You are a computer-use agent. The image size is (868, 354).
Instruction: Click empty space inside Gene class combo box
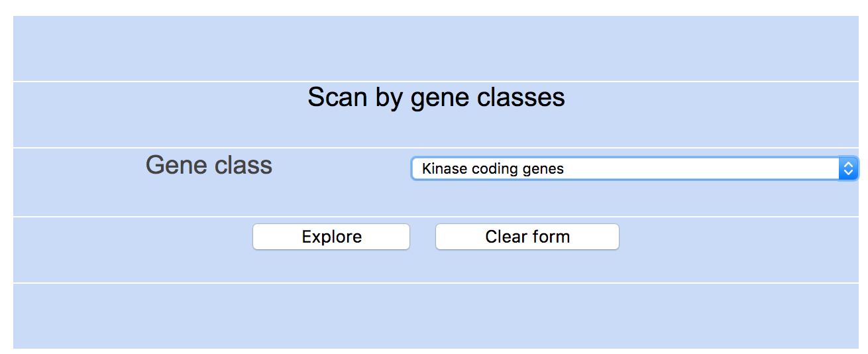[696, 168]
